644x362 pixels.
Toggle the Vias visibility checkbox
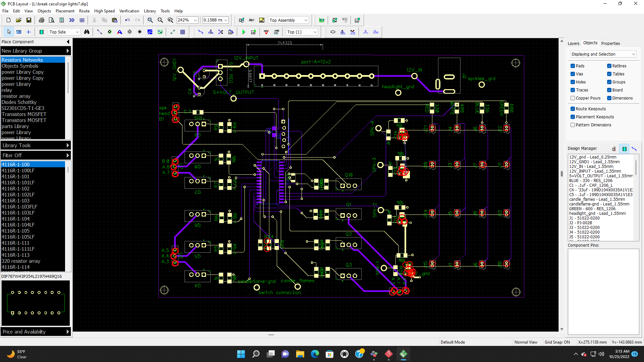[573, 74]
